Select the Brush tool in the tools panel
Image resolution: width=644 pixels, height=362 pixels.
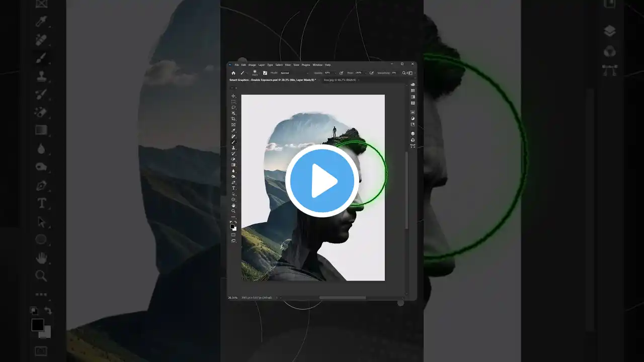tap(233, 142)
